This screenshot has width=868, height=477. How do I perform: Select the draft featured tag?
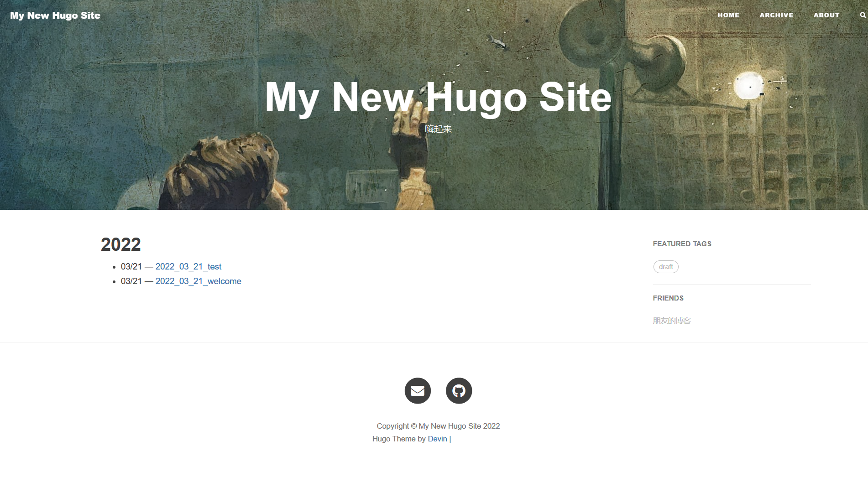(x=666, y=267)
